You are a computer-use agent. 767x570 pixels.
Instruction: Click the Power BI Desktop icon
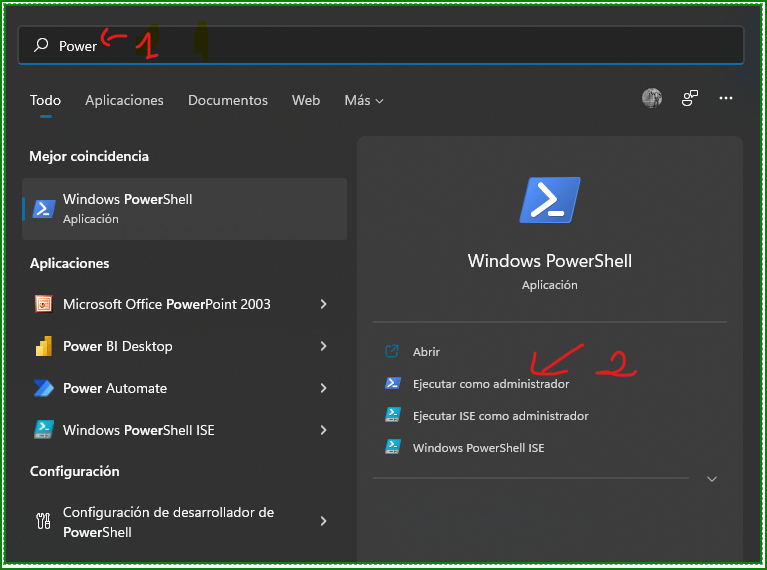tap(44, 346)
